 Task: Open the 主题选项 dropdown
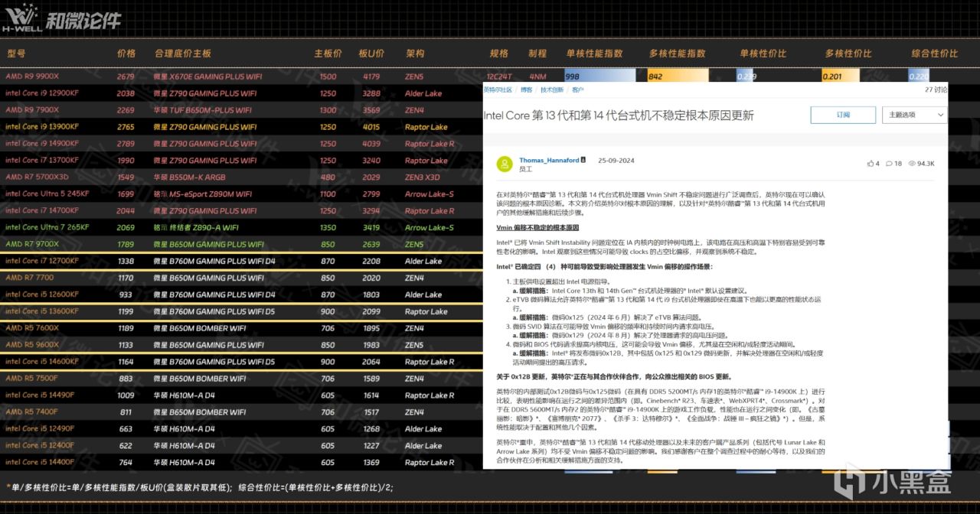coord(914,115)
